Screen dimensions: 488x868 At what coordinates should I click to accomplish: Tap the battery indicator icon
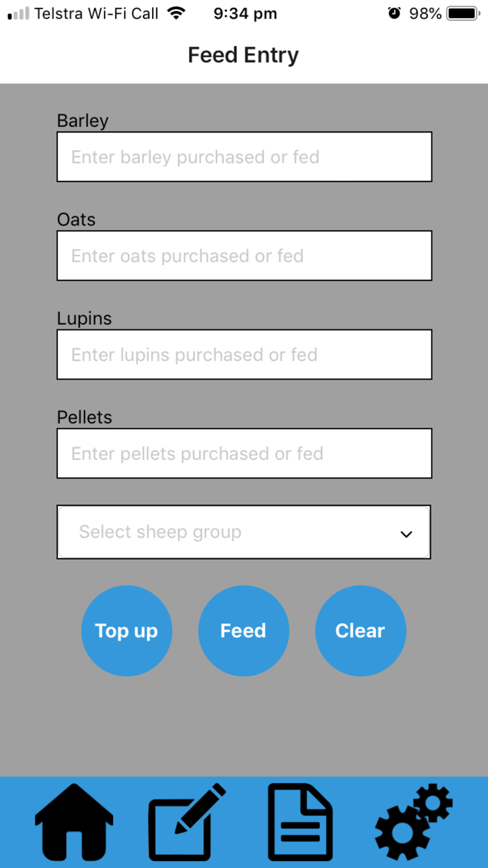pos(463,12)
